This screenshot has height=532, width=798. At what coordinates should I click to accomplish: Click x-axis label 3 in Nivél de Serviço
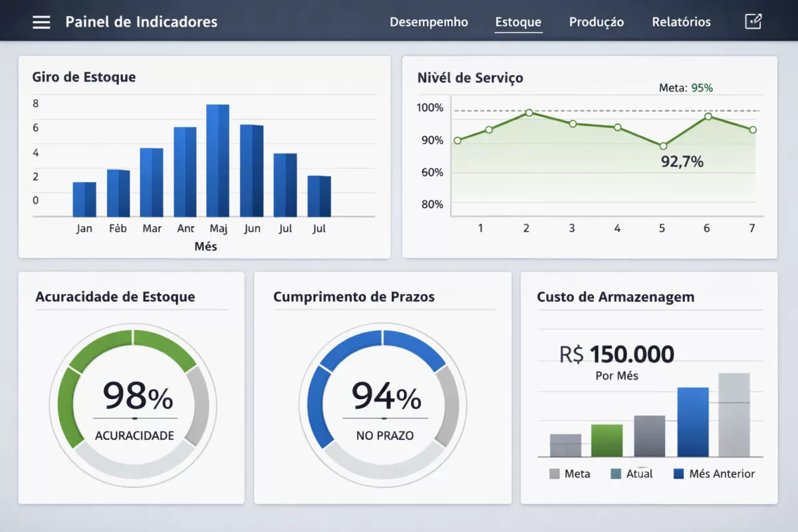coord(572,228)
